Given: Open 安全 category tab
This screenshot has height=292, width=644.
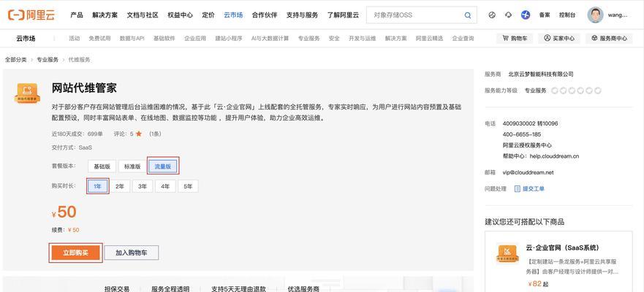Looking at the screenshot, I should click(x=334, y=39).
